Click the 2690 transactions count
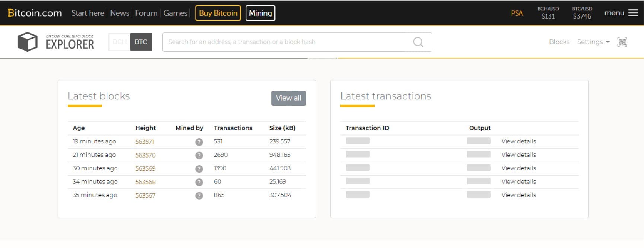 click(221, 155)
